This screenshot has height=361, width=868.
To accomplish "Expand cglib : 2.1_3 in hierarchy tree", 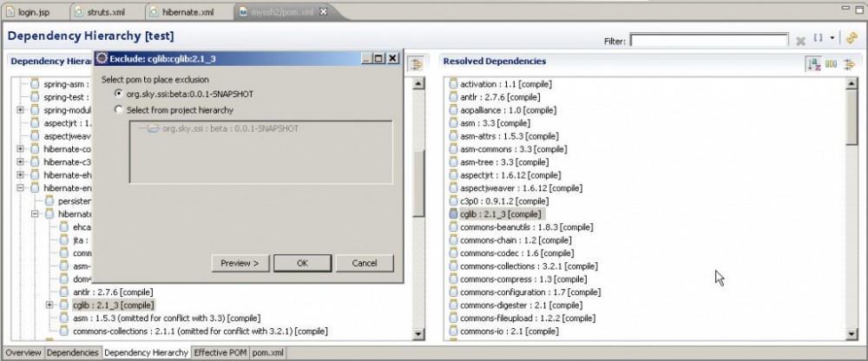I will click(x=49, y=305).
